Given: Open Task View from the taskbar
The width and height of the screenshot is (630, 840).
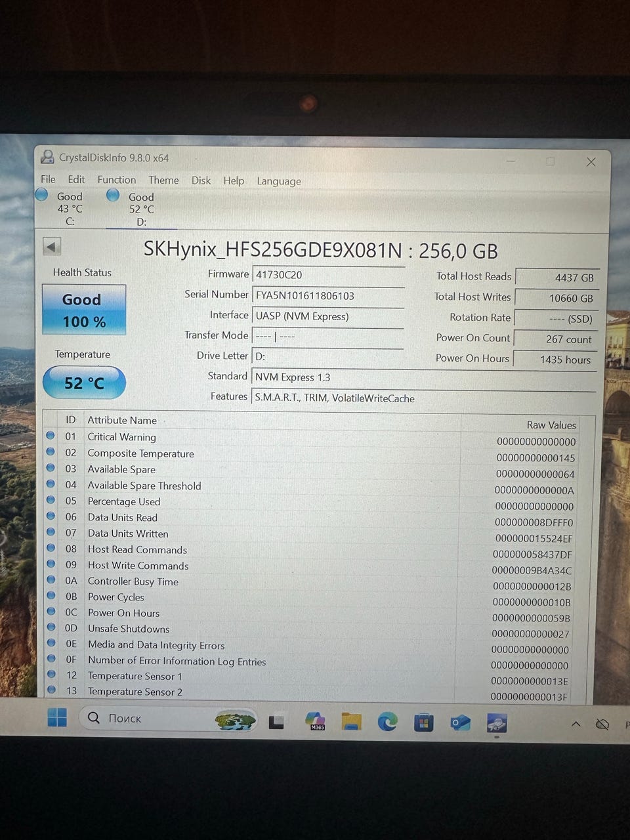Looking at the screenshot, I should [276, 723].
